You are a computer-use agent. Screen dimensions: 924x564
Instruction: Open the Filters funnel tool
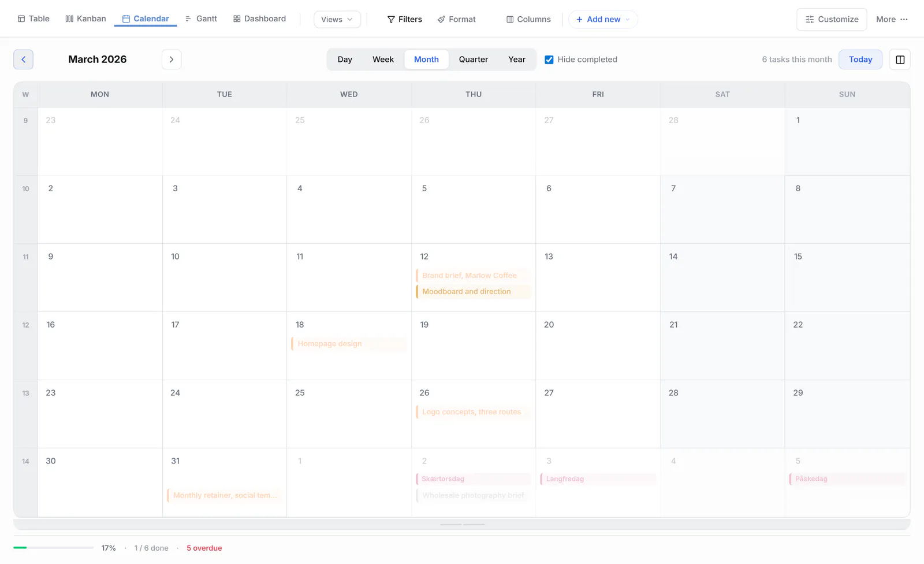tap(404, 19)
